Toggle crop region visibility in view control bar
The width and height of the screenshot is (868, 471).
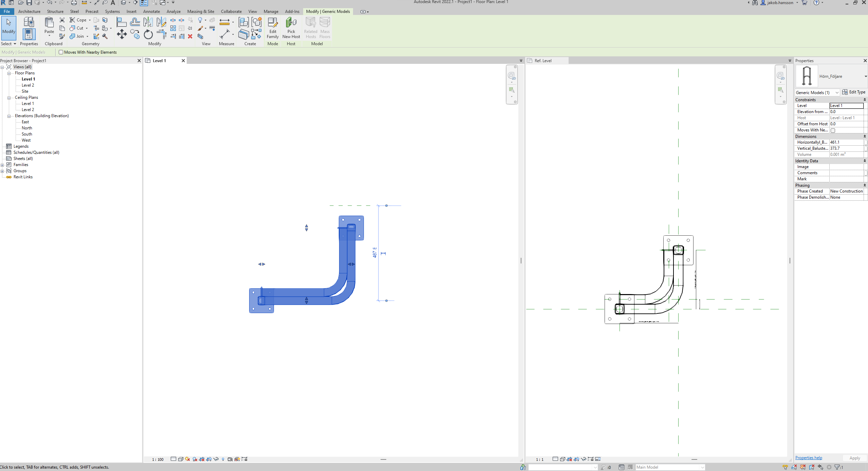point(209,459)
